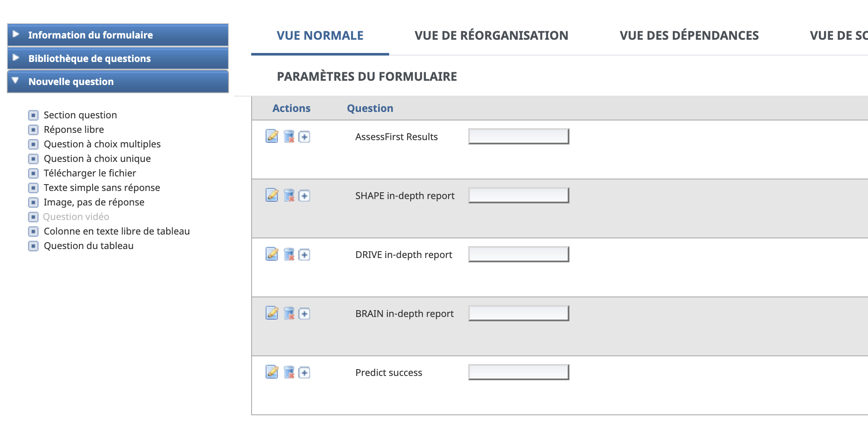Select the Réponse libre question type
Screen dimensions: 868x446
(74, 129)
